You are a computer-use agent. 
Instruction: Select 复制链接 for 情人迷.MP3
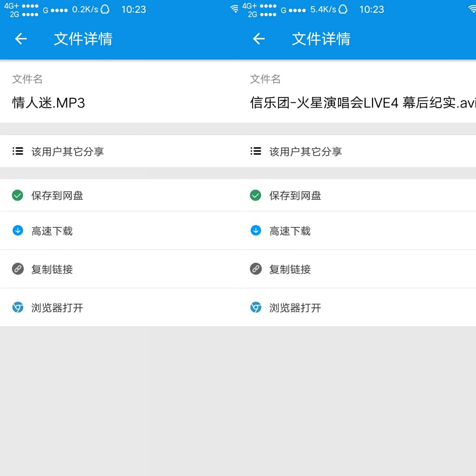point(119,269)
